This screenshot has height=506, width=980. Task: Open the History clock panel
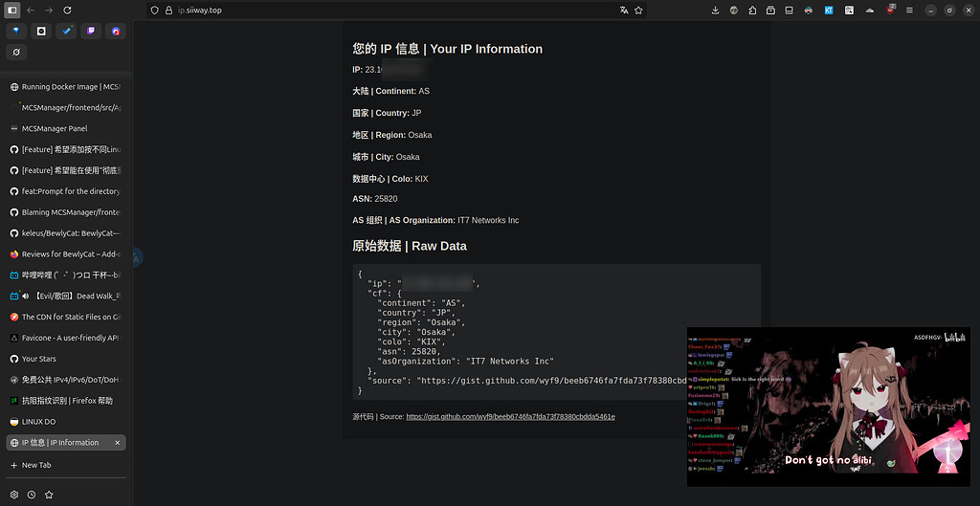pyautogui.click(x=32, y=495)
